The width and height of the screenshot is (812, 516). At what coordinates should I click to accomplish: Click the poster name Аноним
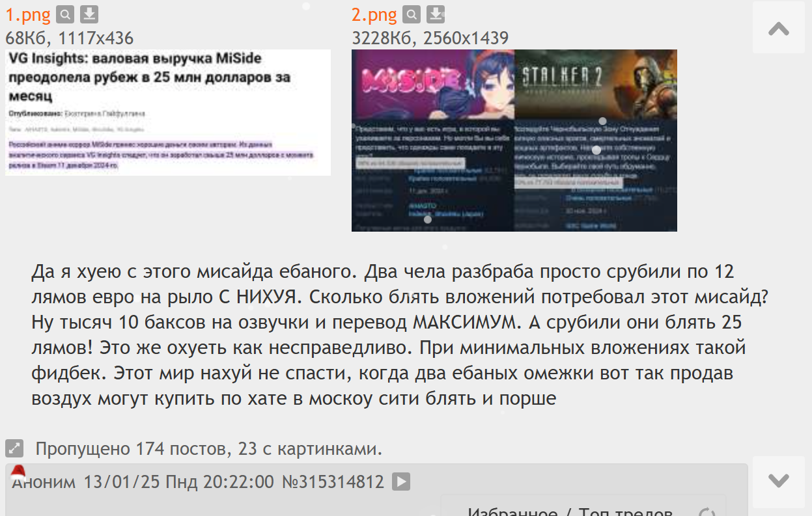[x=44, y=482]
